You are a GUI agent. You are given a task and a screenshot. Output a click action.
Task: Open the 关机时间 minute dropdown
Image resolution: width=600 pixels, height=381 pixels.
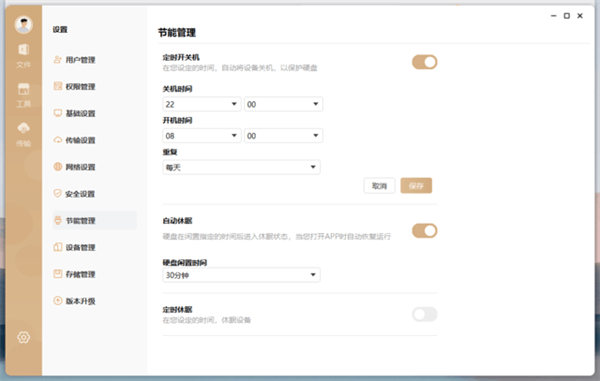(x=284, y=104)
